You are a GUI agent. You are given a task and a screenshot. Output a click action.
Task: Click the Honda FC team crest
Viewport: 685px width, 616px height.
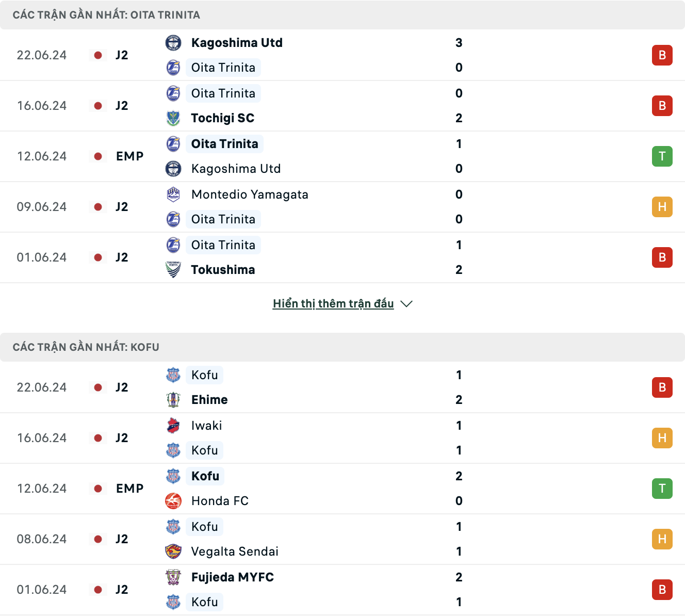pyautogui.click(x=173, y=501)
